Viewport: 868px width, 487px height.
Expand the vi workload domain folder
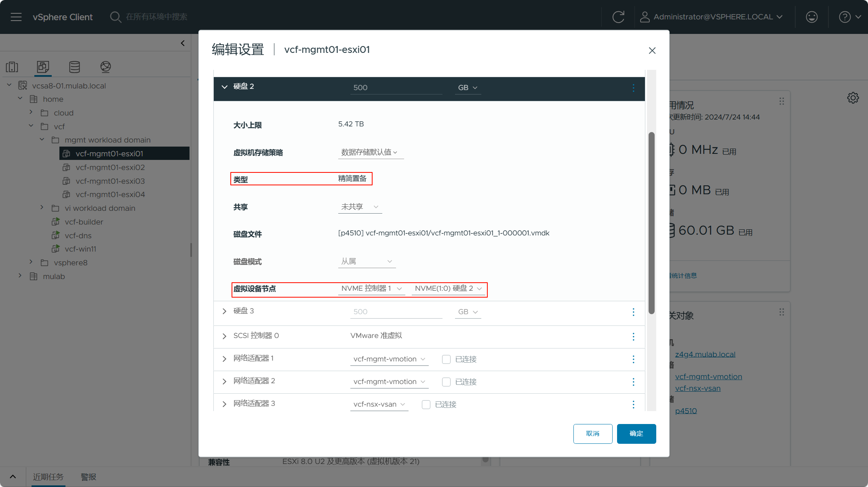point(42,208)
